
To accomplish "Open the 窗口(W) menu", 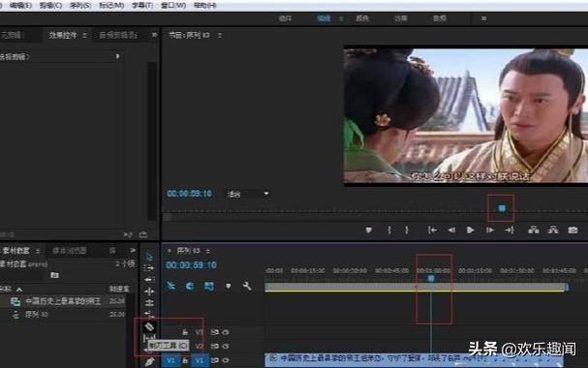I will point(173,6).
